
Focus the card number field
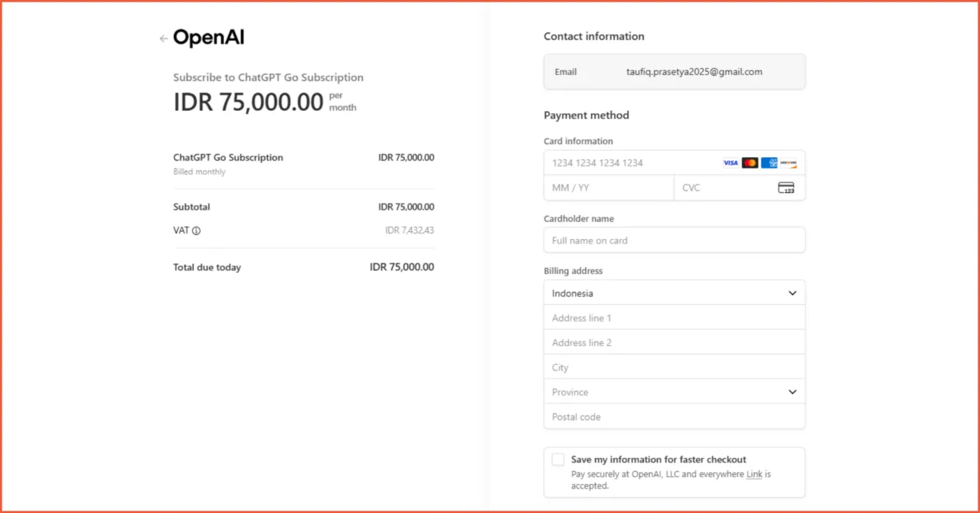tap(632, 163)
